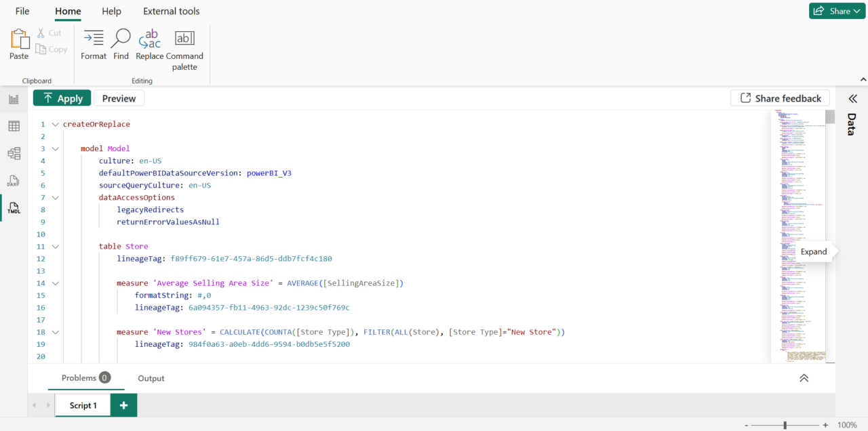Click Expand on the Data pane
The height and width of the screenshot is (431, 868).
click(813, 251)
